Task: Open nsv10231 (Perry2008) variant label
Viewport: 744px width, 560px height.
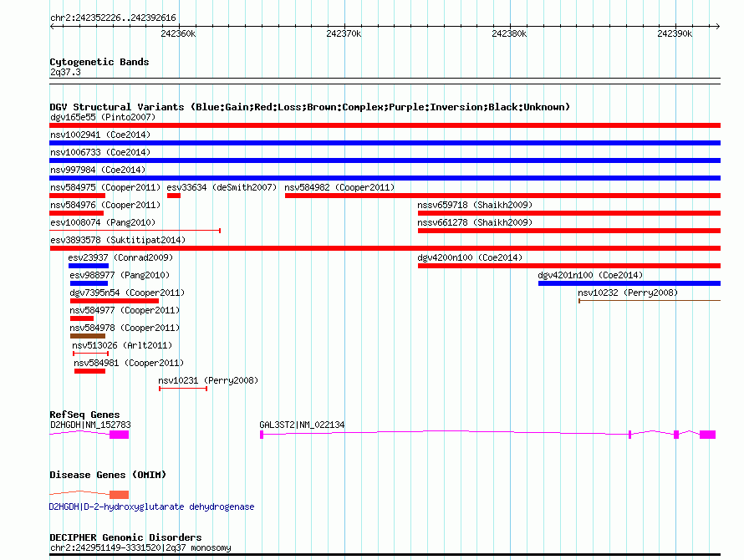Action: point(208,380)
